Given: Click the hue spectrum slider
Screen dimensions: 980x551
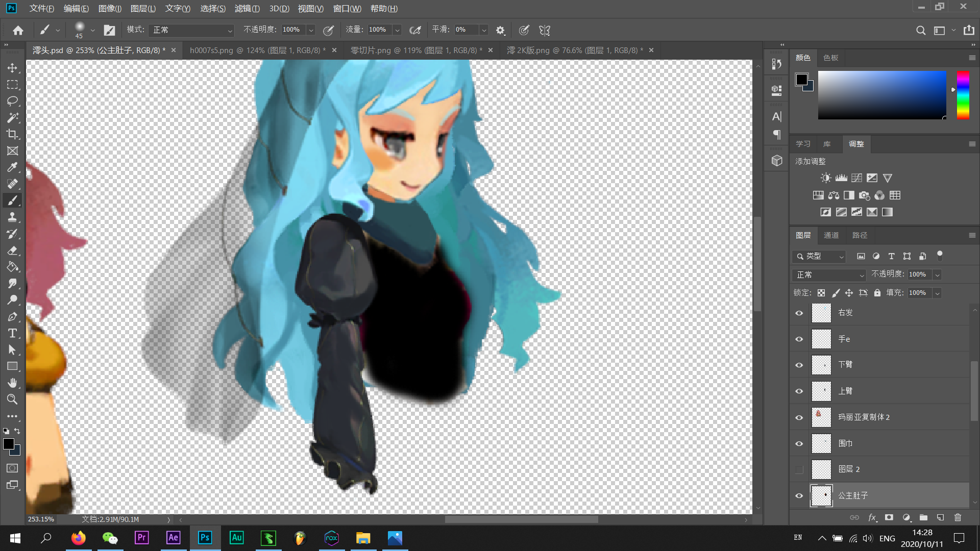Looking at the screenshot, I should (963, 95).
